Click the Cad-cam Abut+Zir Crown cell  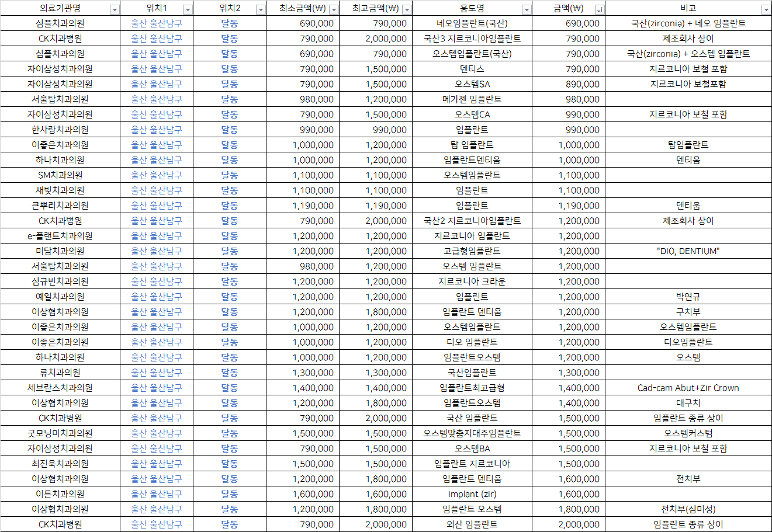coord(688,388)
